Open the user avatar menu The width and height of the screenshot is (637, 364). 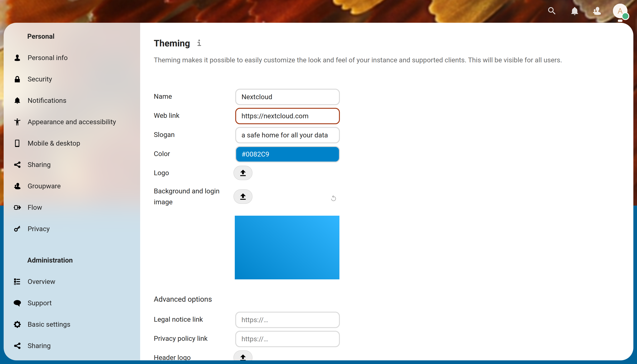coord(620,11)
